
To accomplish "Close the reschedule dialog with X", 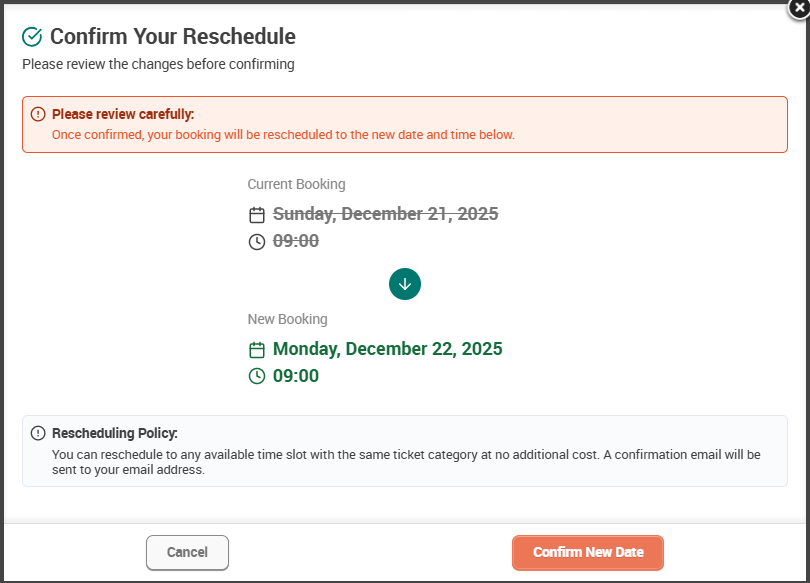I will 799,8.
